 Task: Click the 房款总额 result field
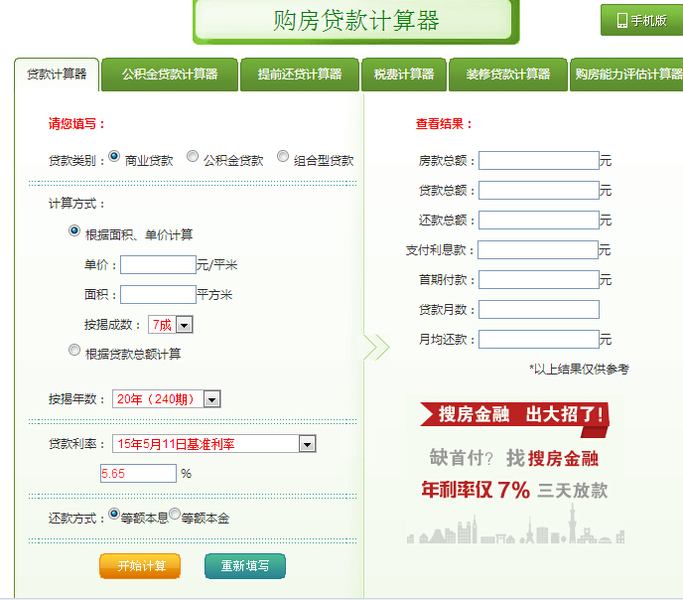(x=539, y=160)
